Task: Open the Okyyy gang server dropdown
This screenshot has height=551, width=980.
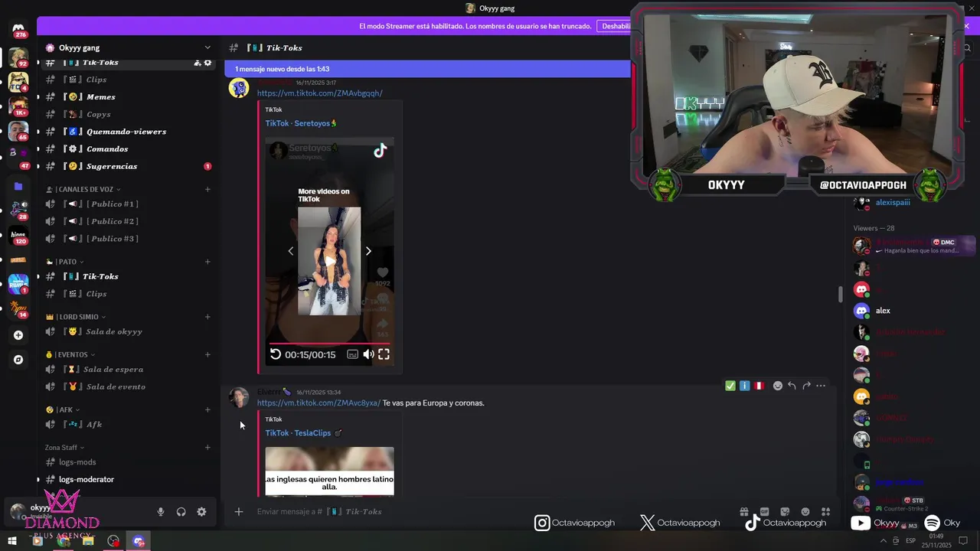Action: (129, 47)
